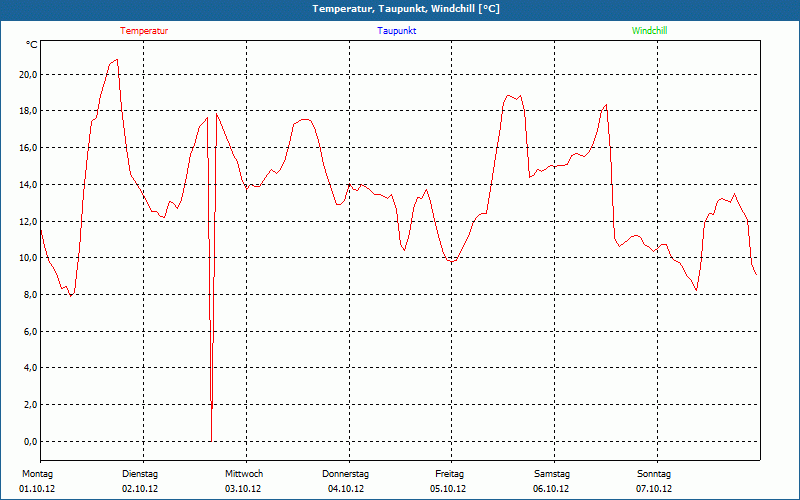Screen dimensions: 800x500
Task: Click the Sonntag day label
Action: point(654,474)
